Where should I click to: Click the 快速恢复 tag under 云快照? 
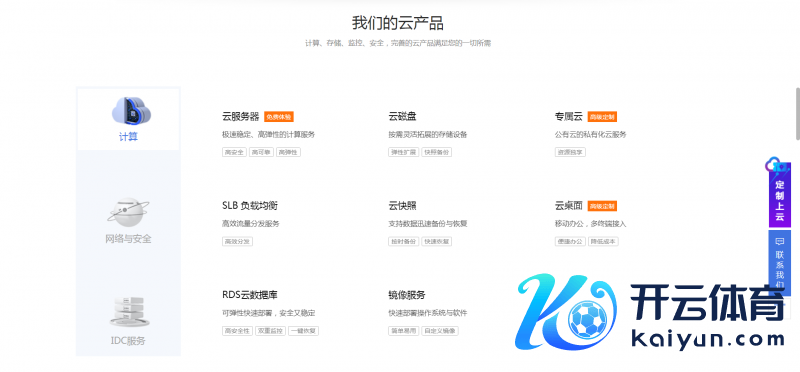point(437,241)
